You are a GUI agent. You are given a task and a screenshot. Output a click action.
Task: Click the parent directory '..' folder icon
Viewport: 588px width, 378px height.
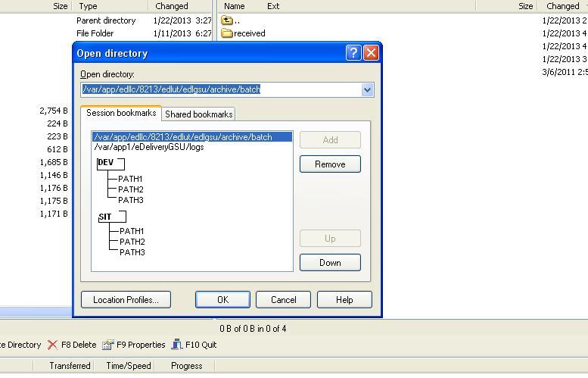pyautogui.click(x=226, y=20)
